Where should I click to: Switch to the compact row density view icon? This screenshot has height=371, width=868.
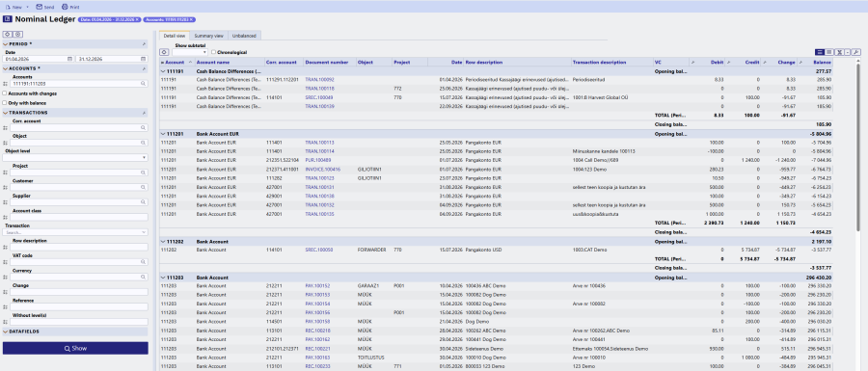pyautogui.click(x=829, y=52)
